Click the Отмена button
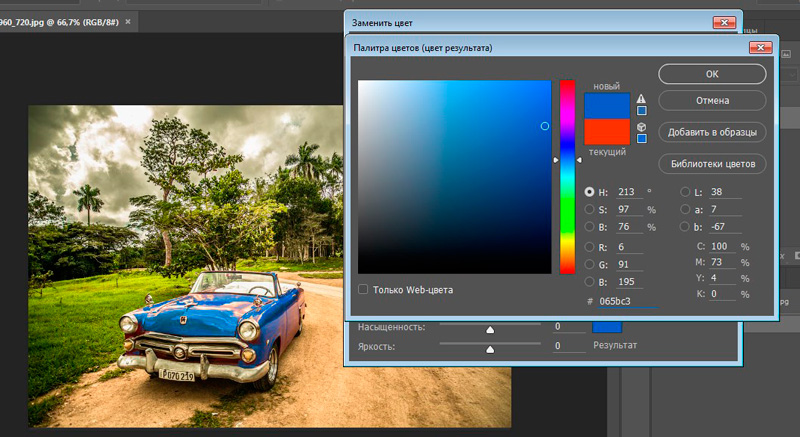 (712, 101)
